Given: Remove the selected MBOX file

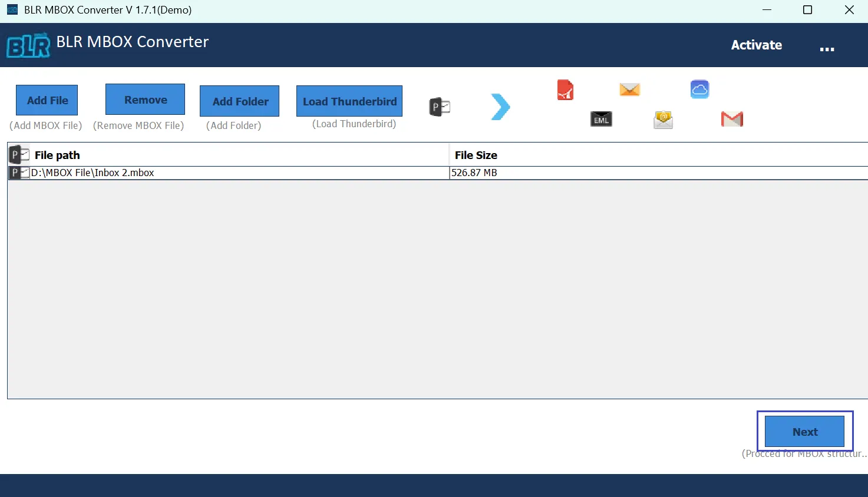Looking at the screenshot, I should point(144,99).
